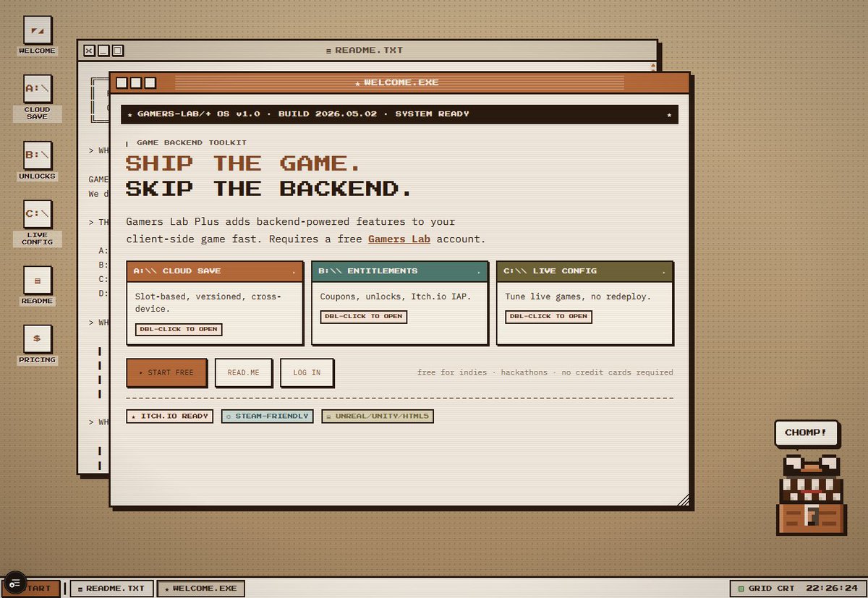Click DBL-CLICK TO OPEN under Live Config
Viewport: 868px width, 598px height.
click(548, 317)
